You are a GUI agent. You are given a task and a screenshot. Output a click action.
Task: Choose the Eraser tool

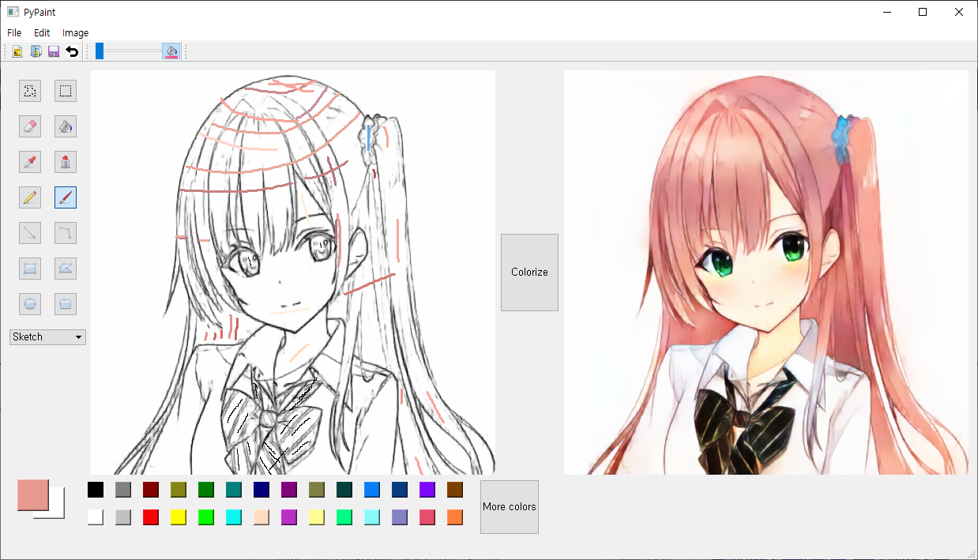point(30,126)
